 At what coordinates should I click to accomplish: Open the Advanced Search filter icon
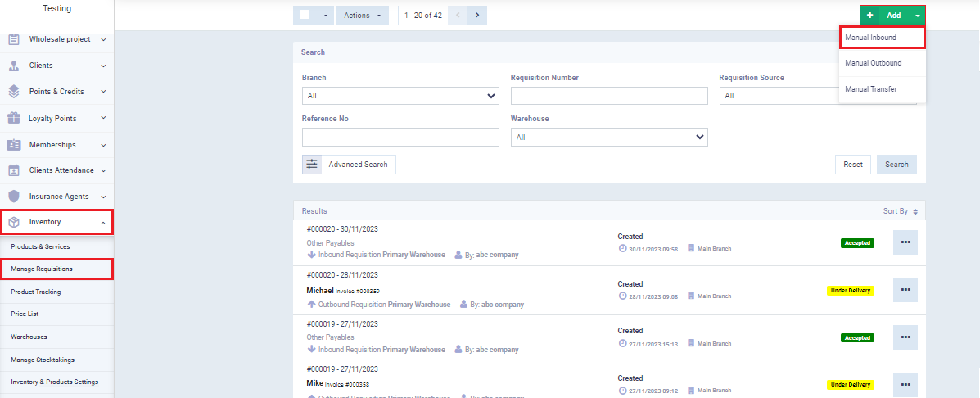click(x=312, y=165)
